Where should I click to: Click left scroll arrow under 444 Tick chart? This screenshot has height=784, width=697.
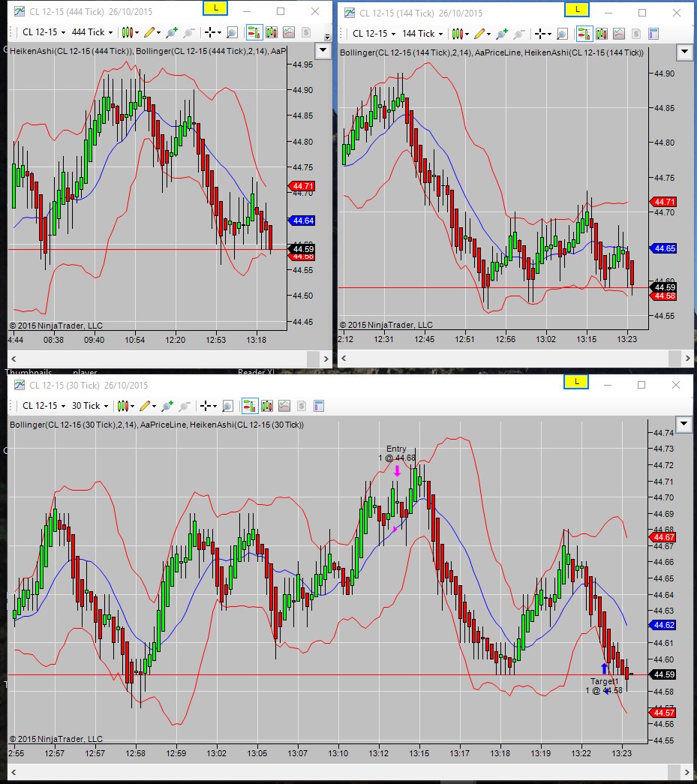click(14, 359)
